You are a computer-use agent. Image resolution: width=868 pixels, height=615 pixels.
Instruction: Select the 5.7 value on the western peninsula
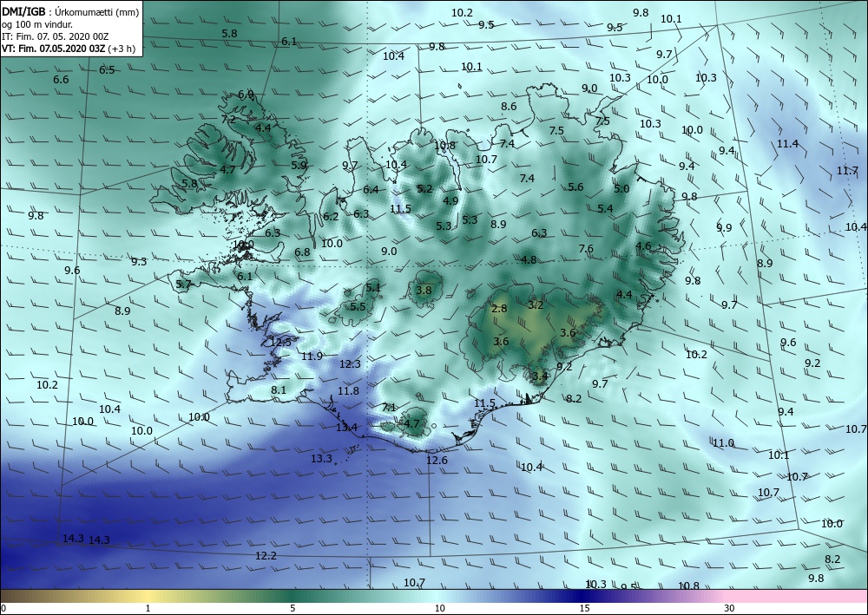coord(183,285)
